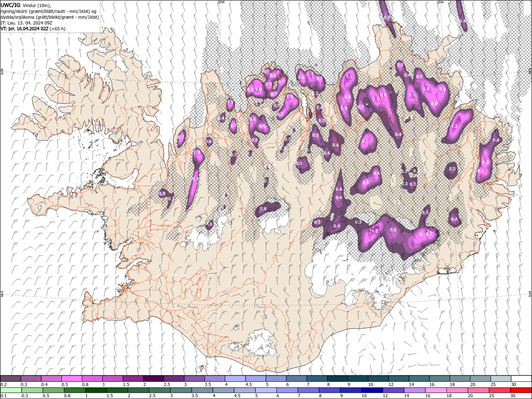Pick the palest green 0.1 rain scale swatch

[x=11, y=390]
